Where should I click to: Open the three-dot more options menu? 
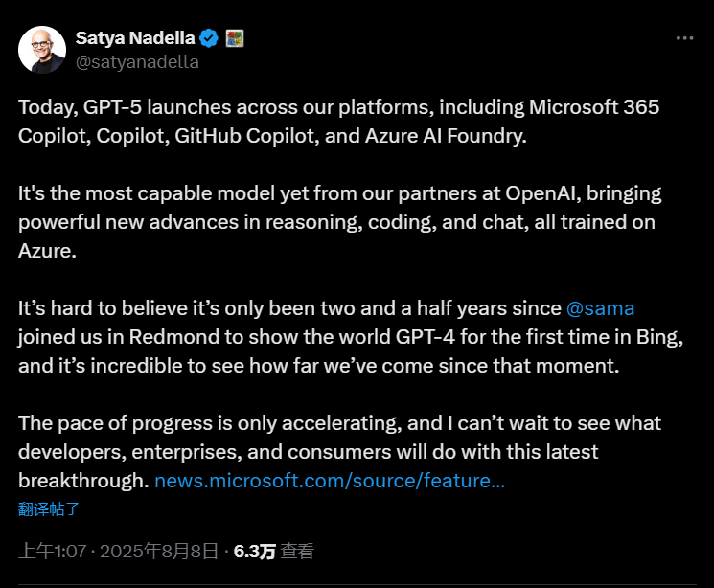(684, 38)
